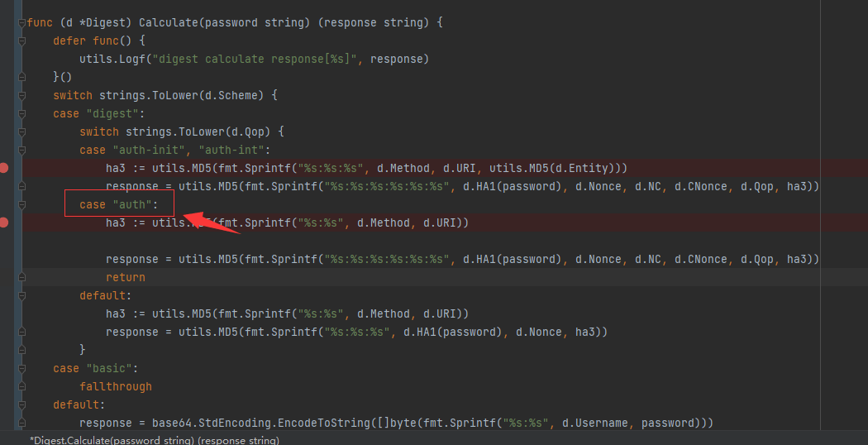Fold the case "basic" block
868x445 pixels.
pyautogui.click(x=21, y=368)
